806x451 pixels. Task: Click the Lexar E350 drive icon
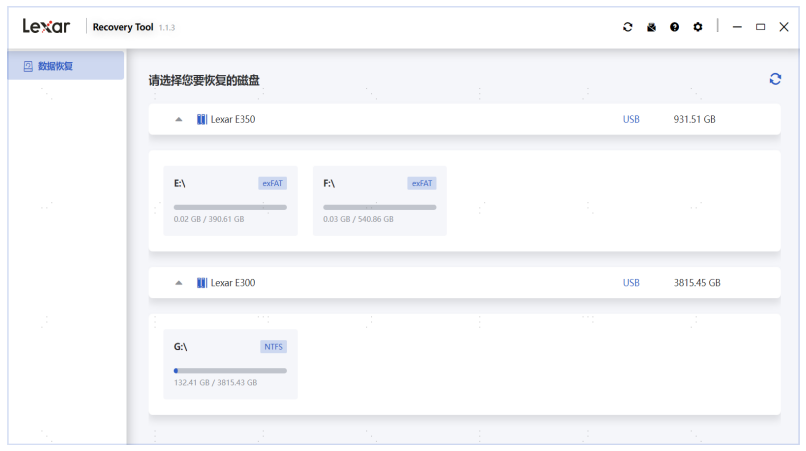202,120
